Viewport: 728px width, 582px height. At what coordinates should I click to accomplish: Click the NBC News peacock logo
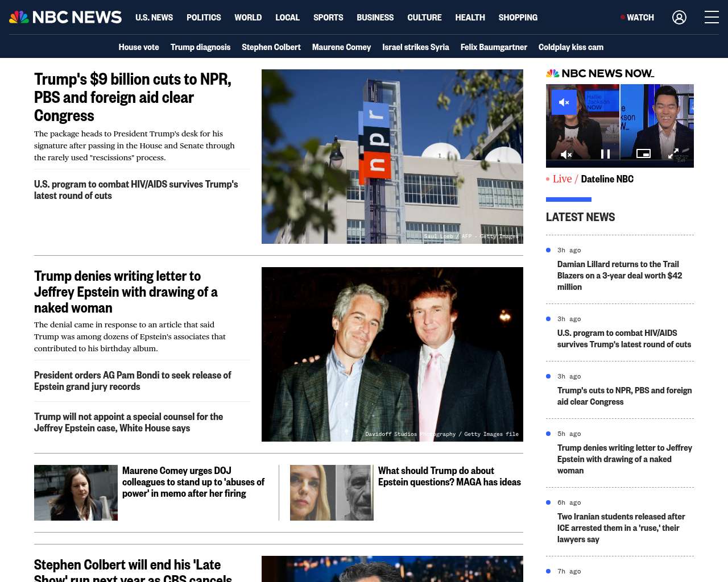click(65, 18)
